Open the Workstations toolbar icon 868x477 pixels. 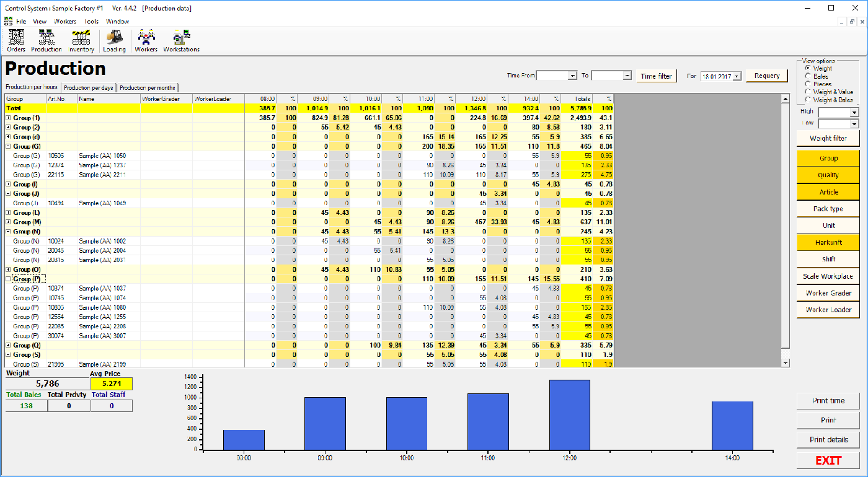181,40
